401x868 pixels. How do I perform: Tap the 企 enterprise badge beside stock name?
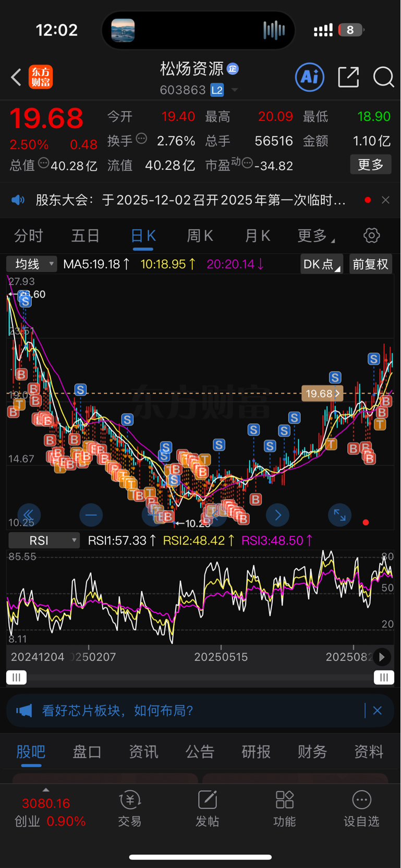tap(233, 68)
